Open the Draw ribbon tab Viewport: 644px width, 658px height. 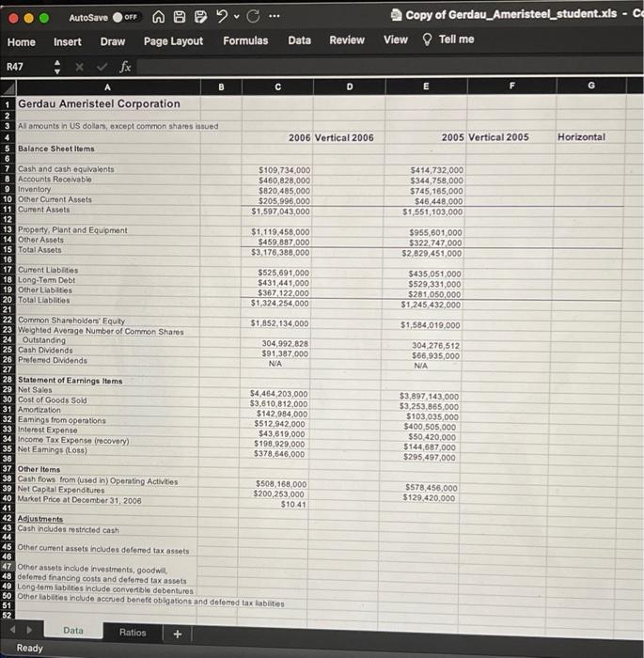pos(113,41)
